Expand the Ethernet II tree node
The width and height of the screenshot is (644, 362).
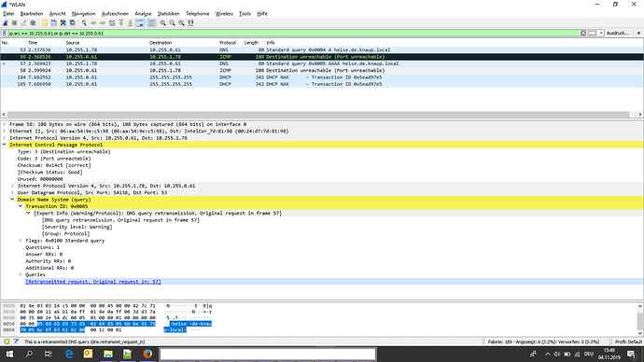point(5,131)
